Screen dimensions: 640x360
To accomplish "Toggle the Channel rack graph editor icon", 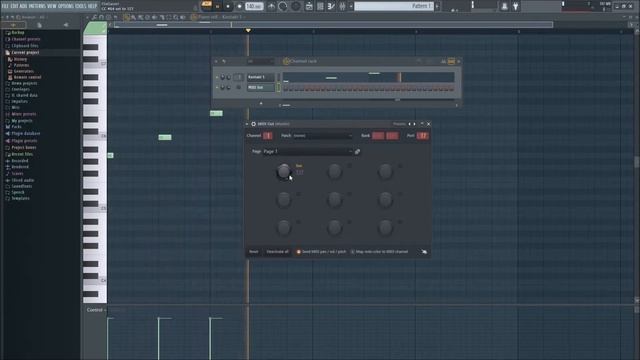I will (443, 61).
